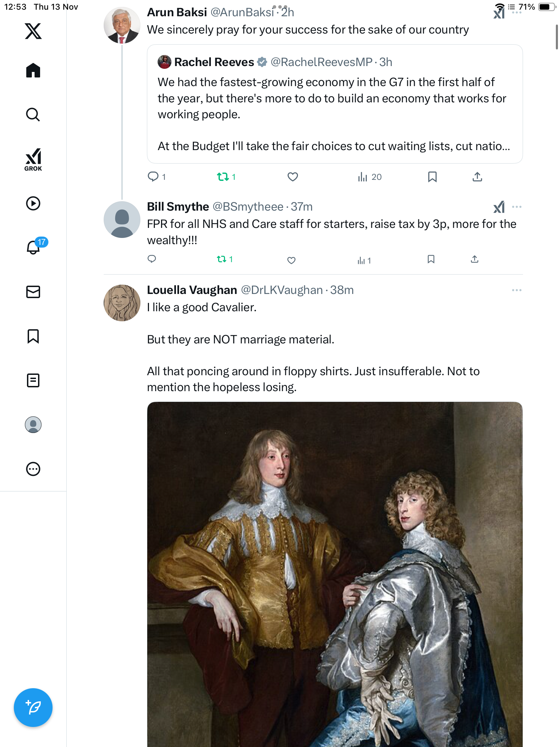The width and height of the screenshot is (560, 747).
Task: Open your profile from the sidebar
Action: (x=33, y=425)
